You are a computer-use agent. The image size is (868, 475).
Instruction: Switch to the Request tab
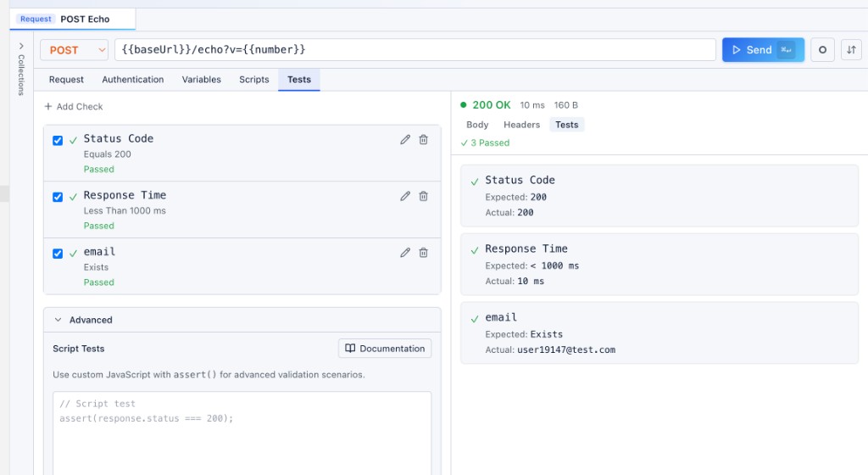pyautogui.click(x=66, y=80)
